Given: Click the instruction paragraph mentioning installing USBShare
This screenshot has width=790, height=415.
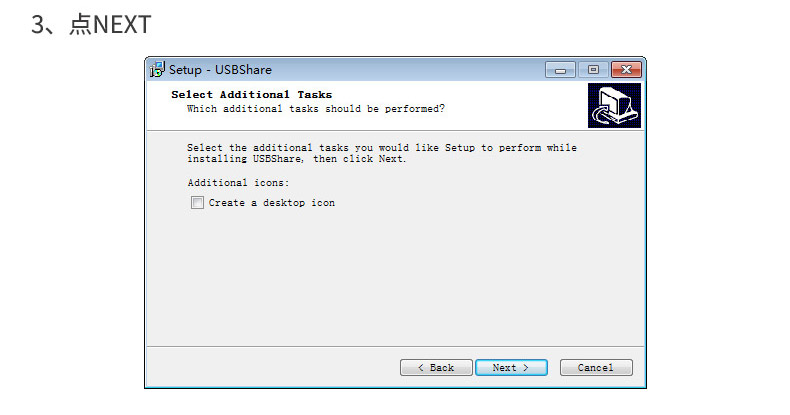Looking at the screenshot, I should [382, 153].
